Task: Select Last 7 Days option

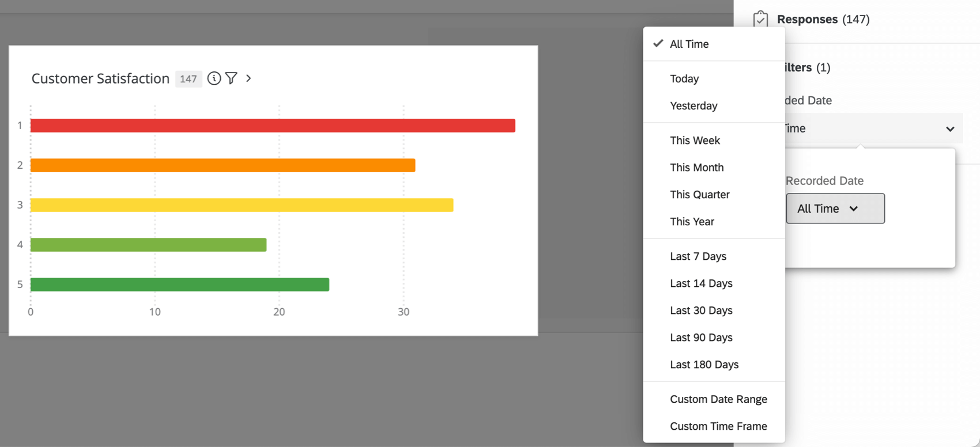Action: pyautogui.click(x=698, y=256)
